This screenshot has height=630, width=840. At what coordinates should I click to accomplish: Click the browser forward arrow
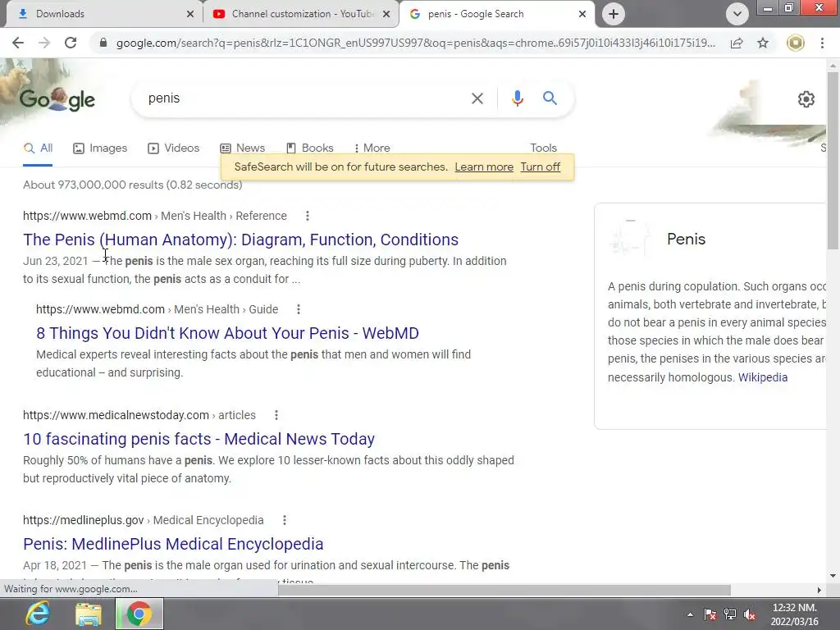pos(44,43)
